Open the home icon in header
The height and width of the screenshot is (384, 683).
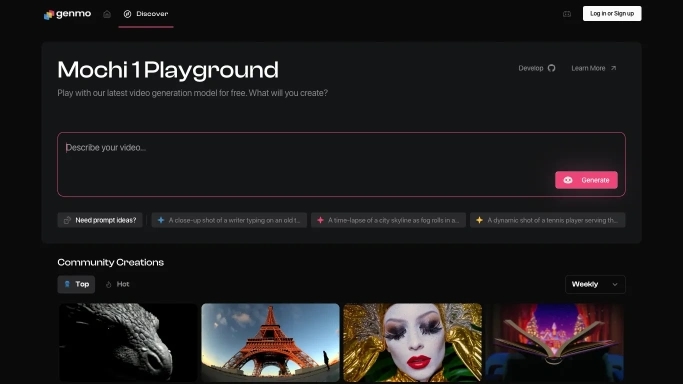point(107,14)
